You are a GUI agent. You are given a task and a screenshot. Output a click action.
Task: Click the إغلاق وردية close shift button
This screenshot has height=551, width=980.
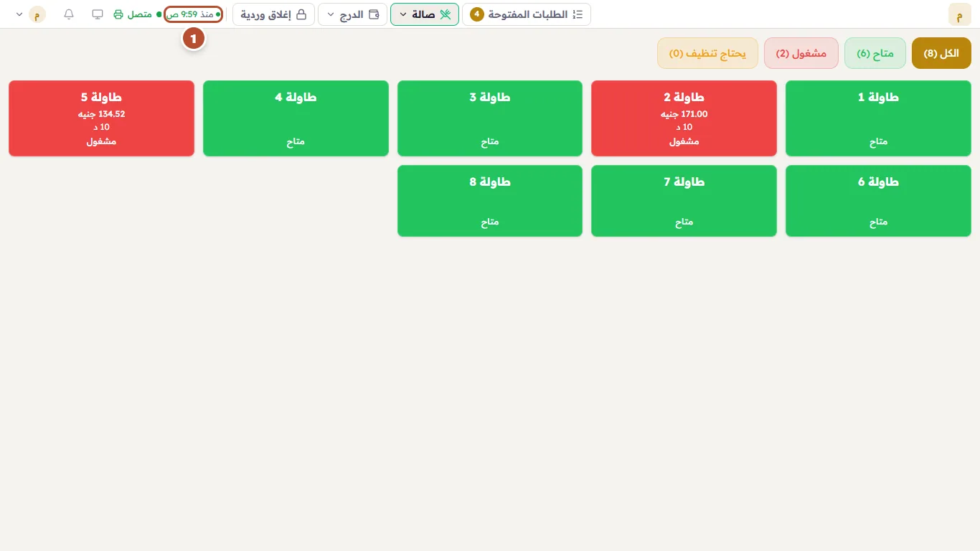pos(273,14)
